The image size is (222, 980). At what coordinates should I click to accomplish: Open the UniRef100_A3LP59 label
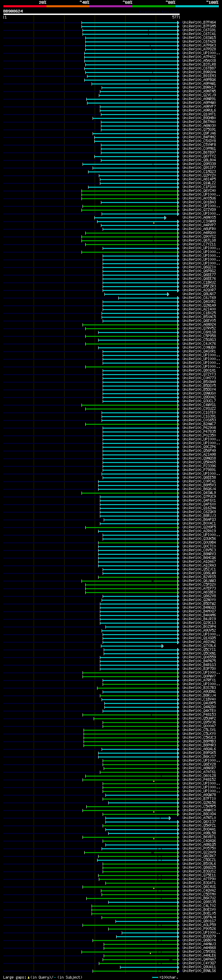tap(199, 925)
